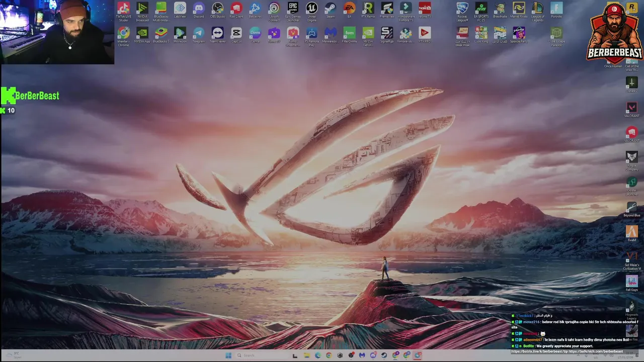Launch the Sporcle Party desktop shortcut

click(519, 35)
